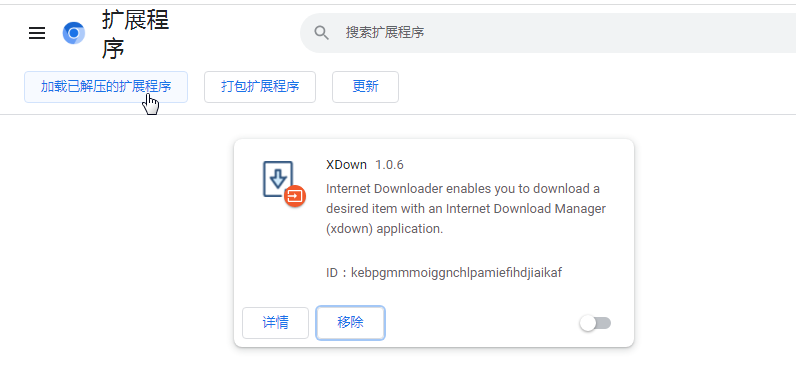
Task: Click 移除 to remove XDown
Action: pyautogui.click(x=350, y=323)
